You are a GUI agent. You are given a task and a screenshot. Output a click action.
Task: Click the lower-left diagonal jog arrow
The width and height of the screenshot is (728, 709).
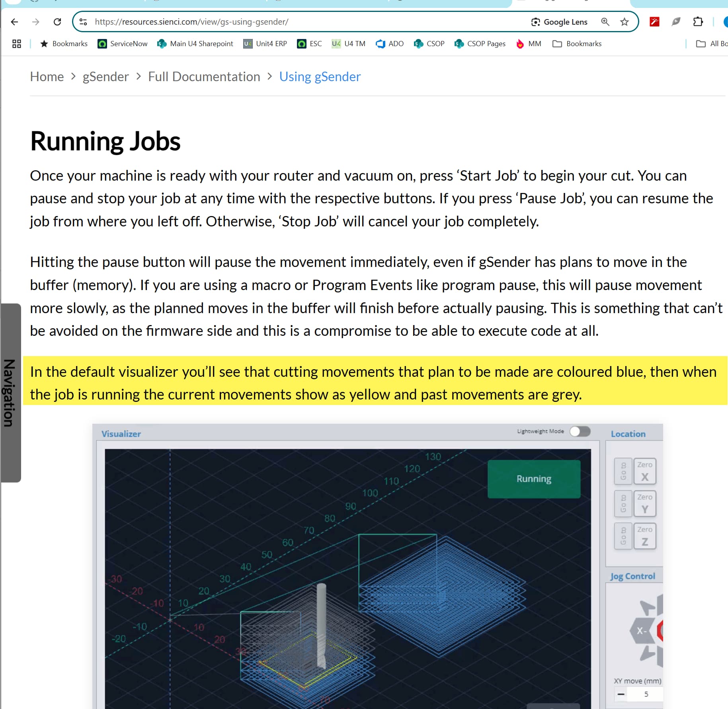pyautogui.click(x=647, y=653)
